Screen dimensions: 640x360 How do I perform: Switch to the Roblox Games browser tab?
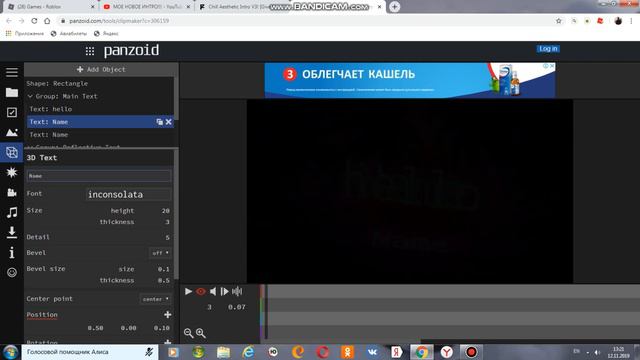51,7
